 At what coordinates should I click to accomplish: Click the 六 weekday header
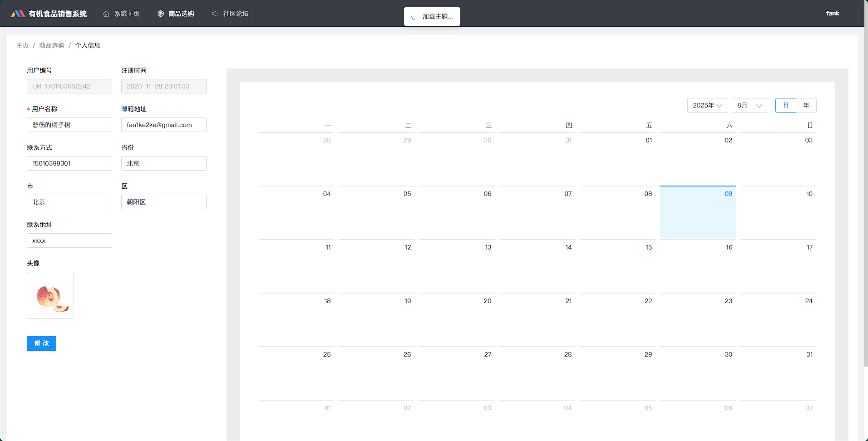tap(730, 125)
